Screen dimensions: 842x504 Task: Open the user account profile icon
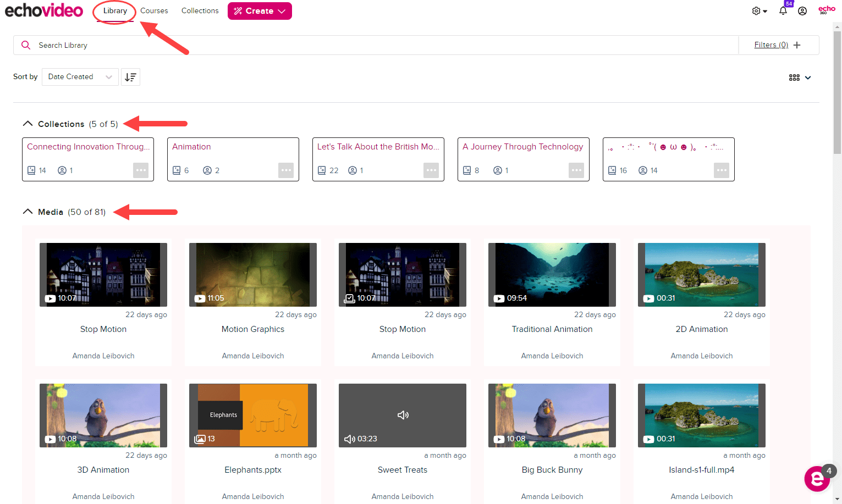point(802,11)
